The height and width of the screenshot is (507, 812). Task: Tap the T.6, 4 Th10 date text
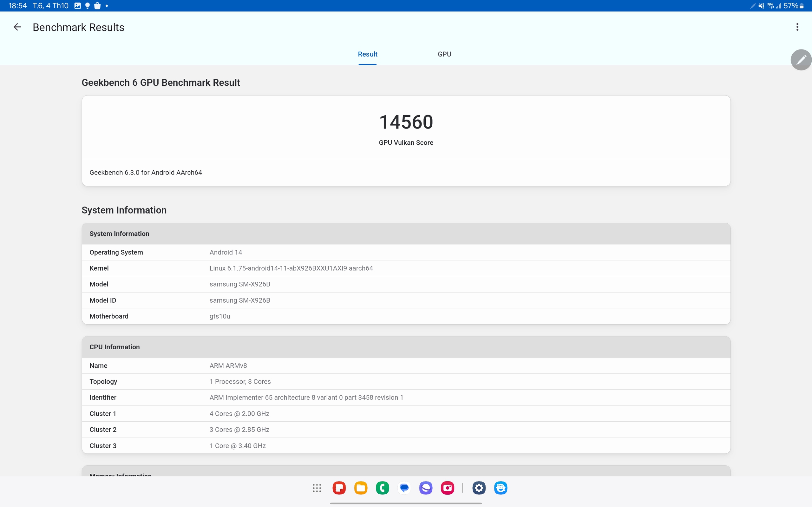tap(50, 6)
